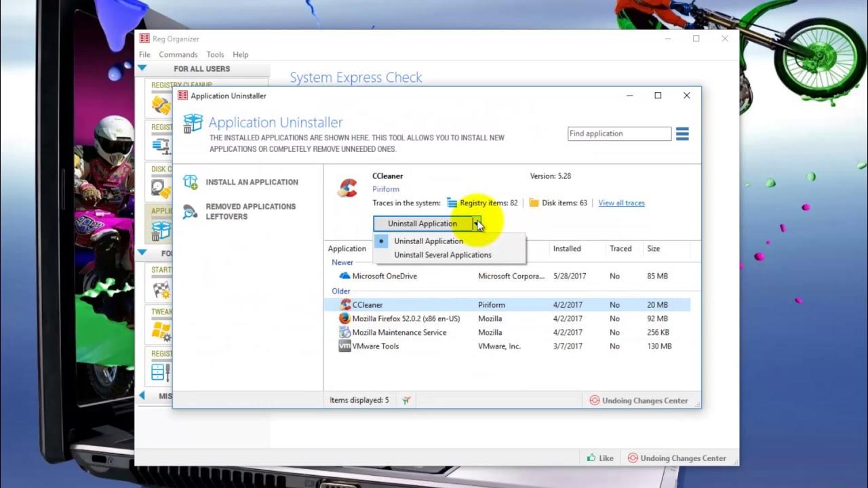Expand the Misc section arrow in sidebar
The image size is (868, 488).
(142, 396)
